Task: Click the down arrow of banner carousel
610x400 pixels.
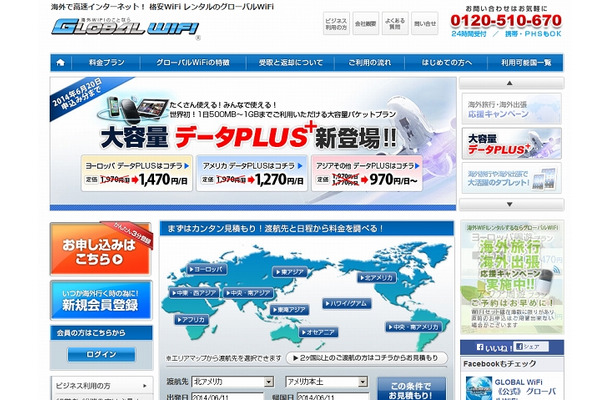Action: [511, 204]
